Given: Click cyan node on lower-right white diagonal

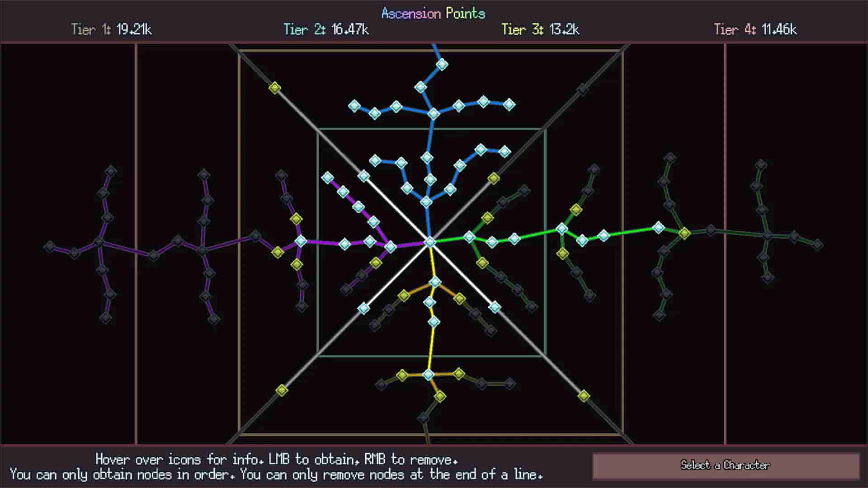Looking at the screenshot, I should click(x=495, y=307).
